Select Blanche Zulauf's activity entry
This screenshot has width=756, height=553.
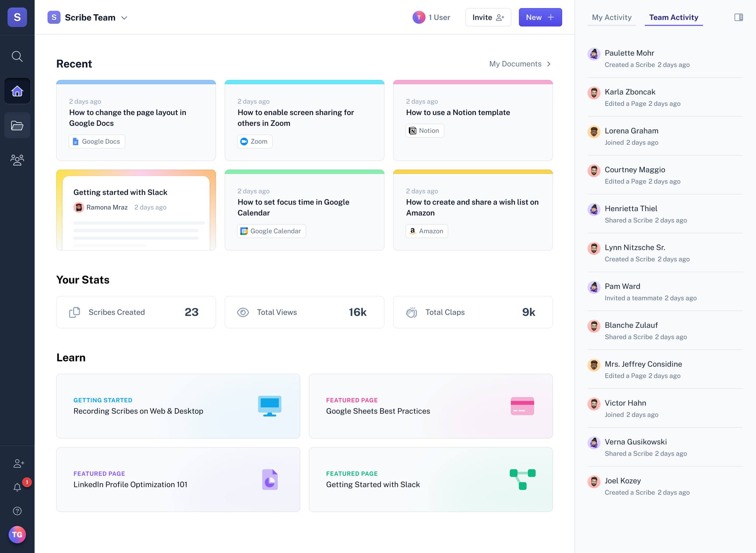[665, 331]
